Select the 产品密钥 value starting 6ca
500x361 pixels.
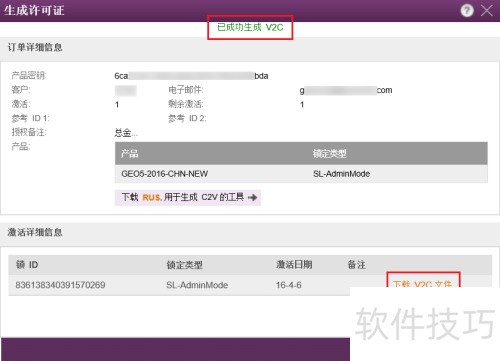pyautogui.click(x=191, y=76)
